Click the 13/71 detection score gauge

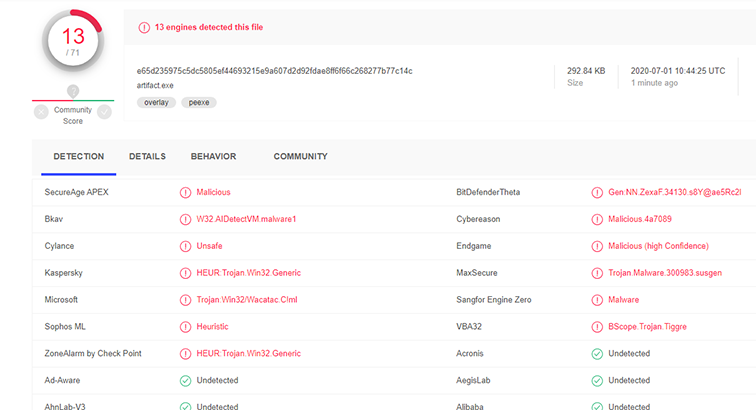pos(73,41)
